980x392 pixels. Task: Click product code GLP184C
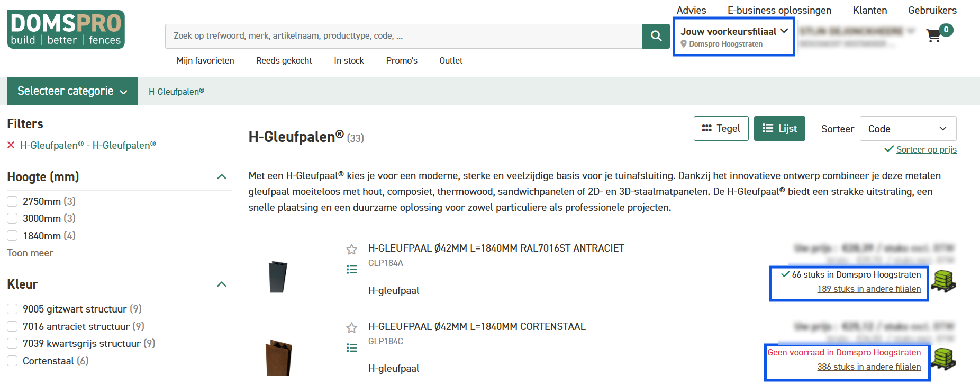386,342
